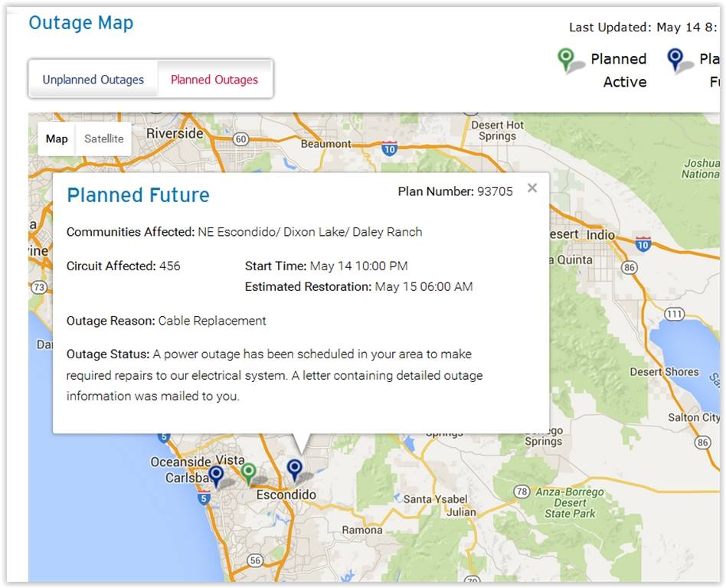Click the Ramona label on the map
The width and height of the screenshot is (726, 588).
[362, 530]
